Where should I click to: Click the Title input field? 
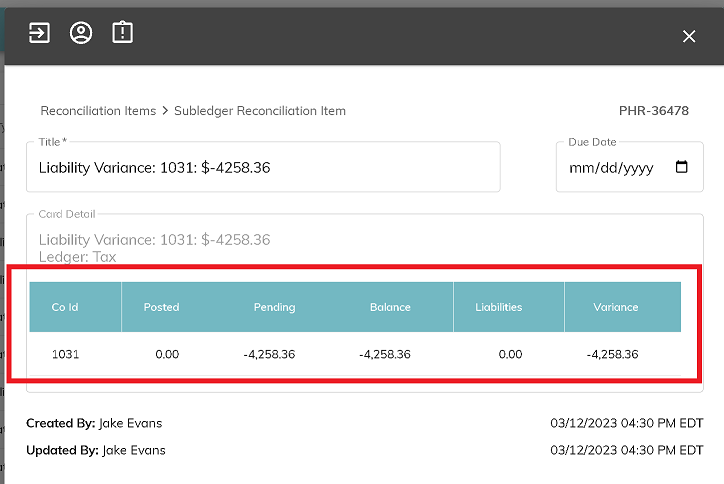tap(262, 168)
